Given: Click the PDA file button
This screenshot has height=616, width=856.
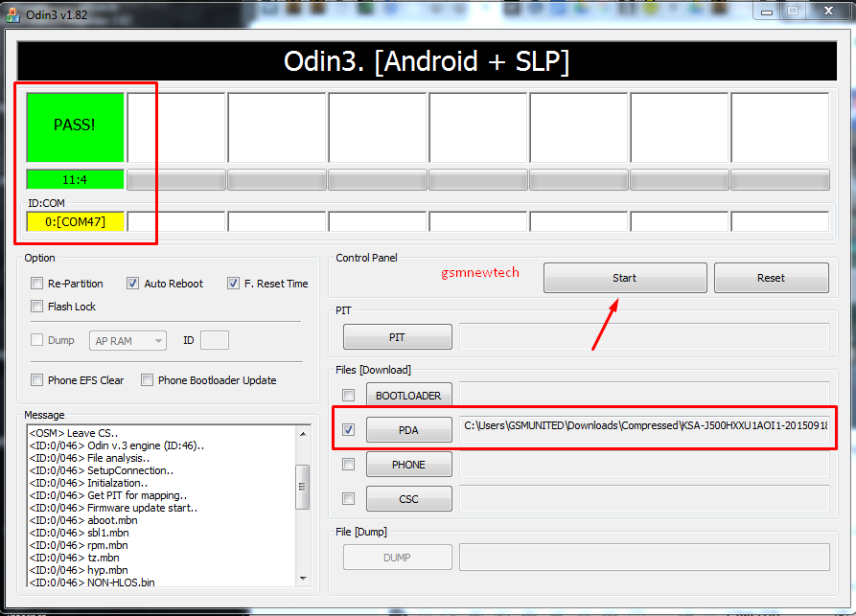Looking at the screenshot, I should (x=409, y=430).
